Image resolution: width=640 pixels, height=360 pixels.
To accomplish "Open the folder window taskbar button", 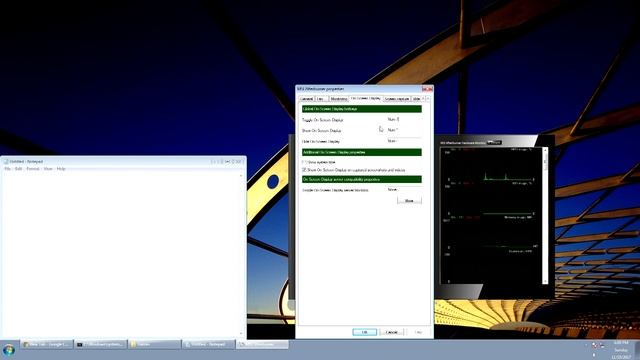I will [x=155, y=344].
